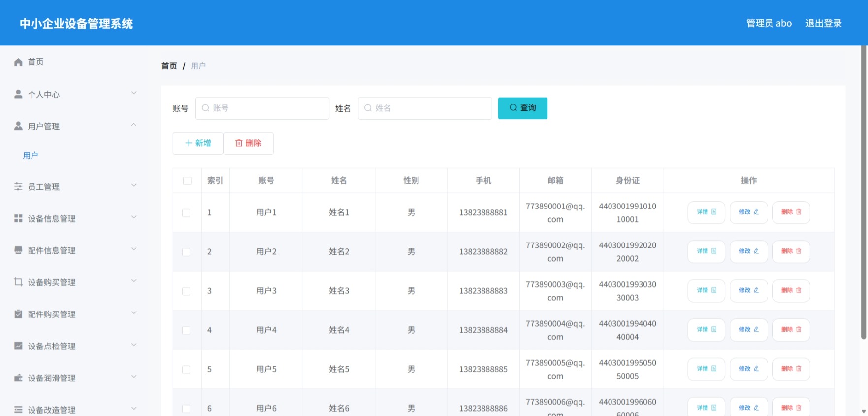Click the 删除 button for 用户2
The width and height of the screenshot is (868, 416).
point(791,251)
